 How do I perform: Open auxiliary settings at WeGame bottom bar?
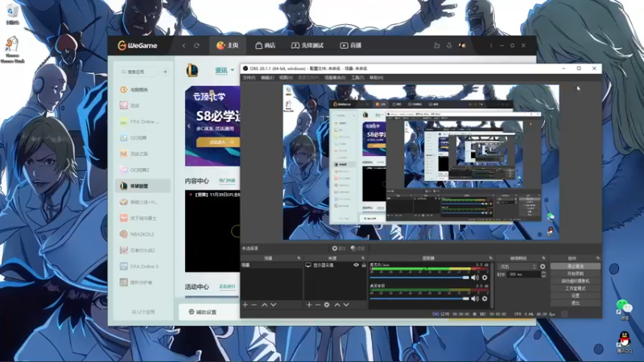[203, 312]
